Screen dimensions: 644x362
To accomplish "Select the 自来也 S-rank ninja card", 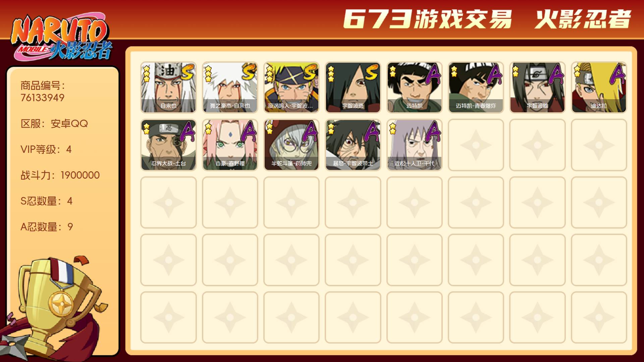I will 168,87.
